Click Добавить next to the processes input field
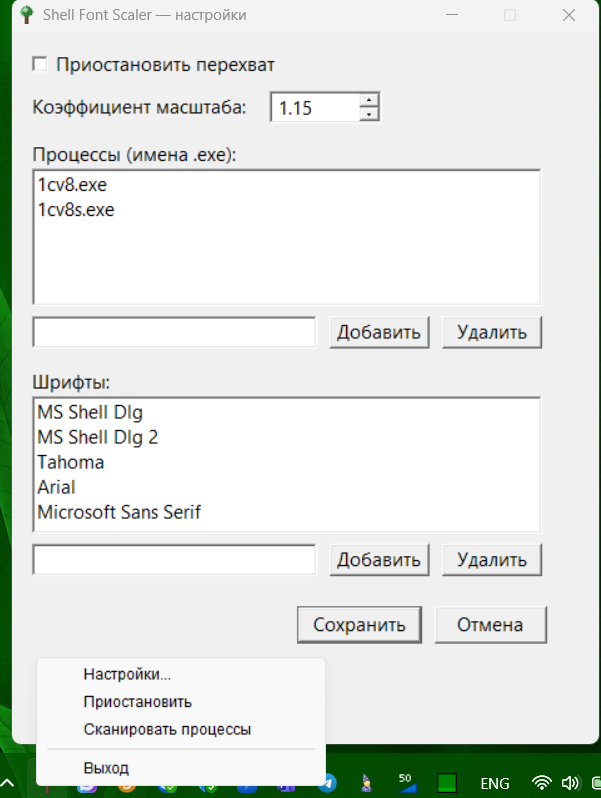601x798 pixels. [x=379, y=332]
